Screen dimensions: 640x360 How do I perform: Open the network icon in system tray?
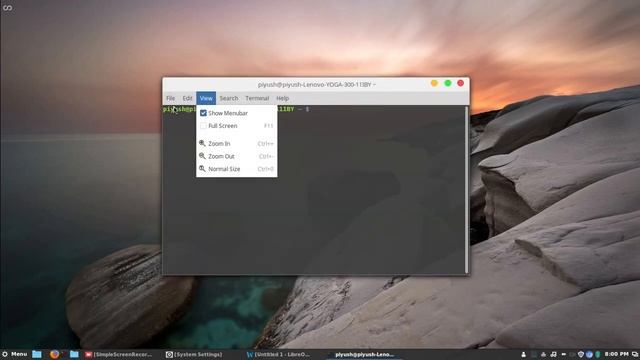tap(543, 354)
